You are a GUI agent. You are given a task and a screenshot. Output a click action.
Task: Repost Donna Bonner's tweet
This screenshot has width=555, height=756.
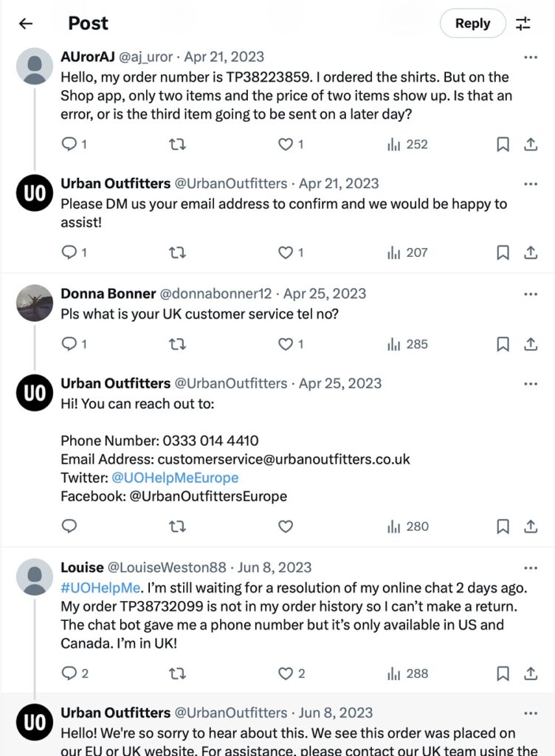178,344
